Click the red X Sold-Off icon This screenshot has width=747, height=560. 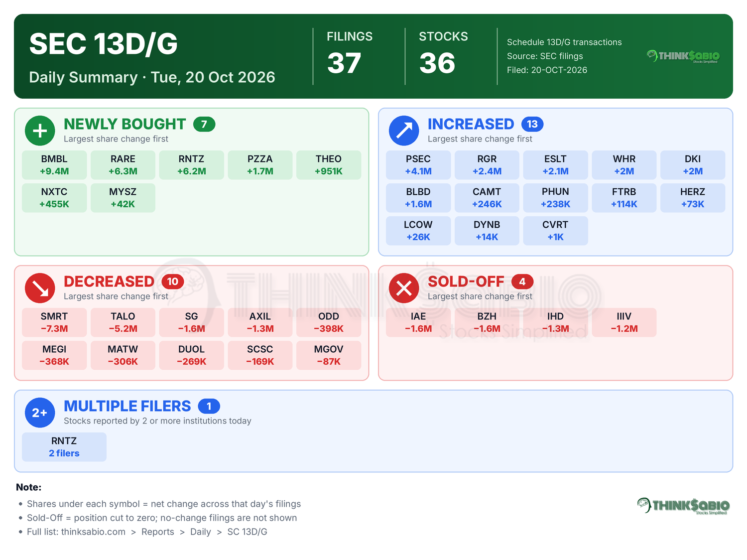click(404, 288)
